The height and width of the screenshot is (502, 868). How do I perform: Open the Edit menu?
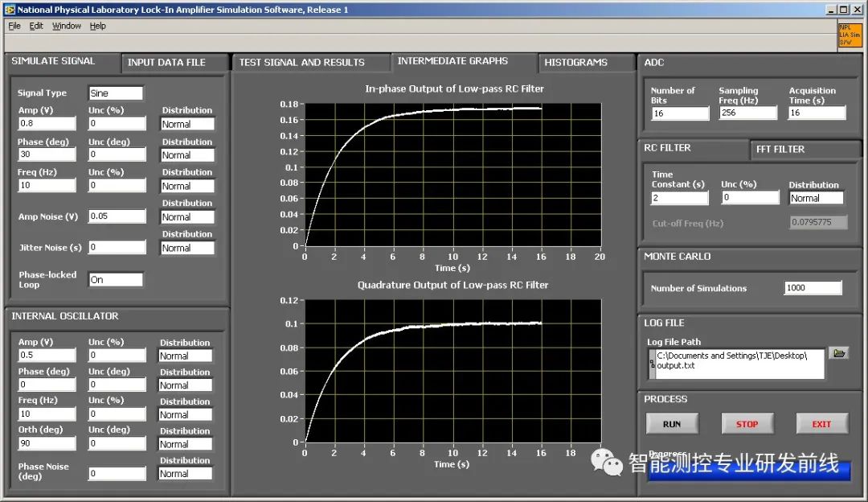coord(36,26)
